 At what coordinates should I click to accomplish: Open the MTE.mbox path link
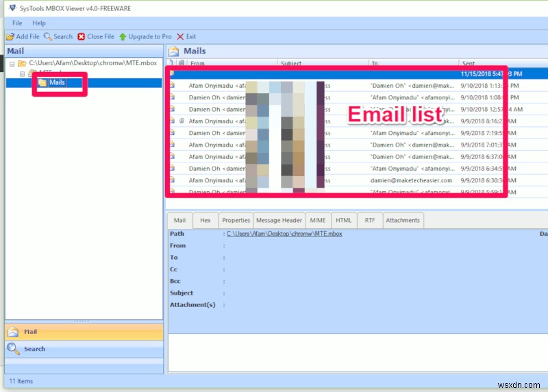tap(284, 234)
